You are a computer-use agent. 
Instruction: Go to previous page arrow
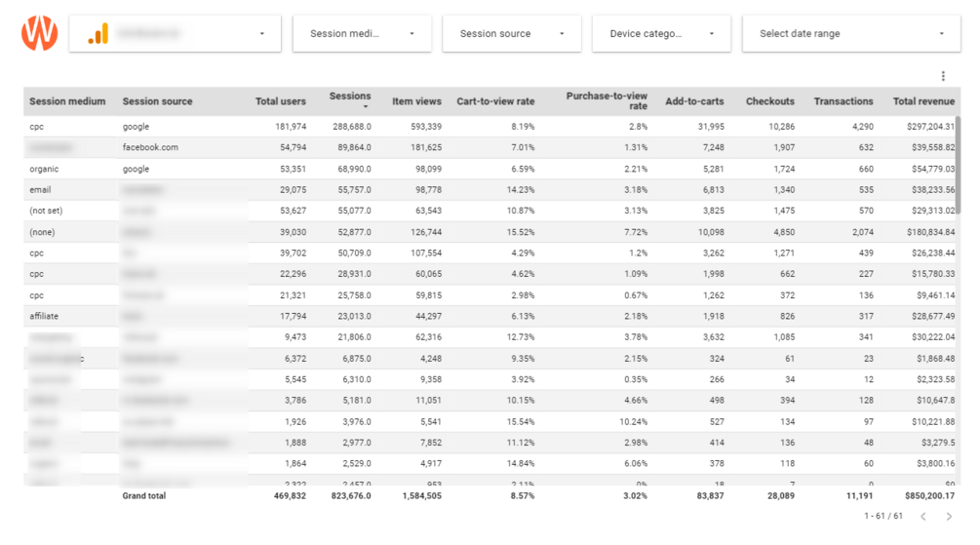[923, 517]
